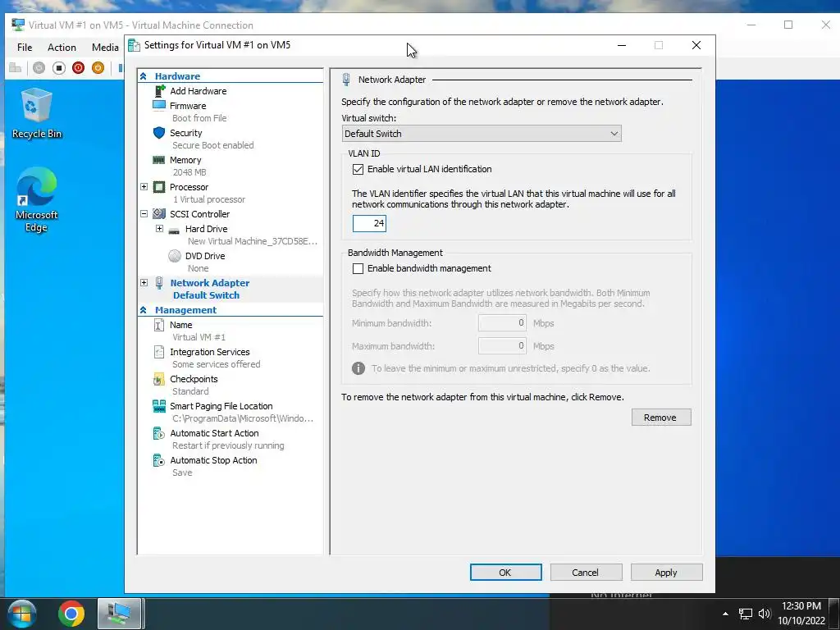
Task: Click the Add Hardware icon
Action: coord(159,91)
